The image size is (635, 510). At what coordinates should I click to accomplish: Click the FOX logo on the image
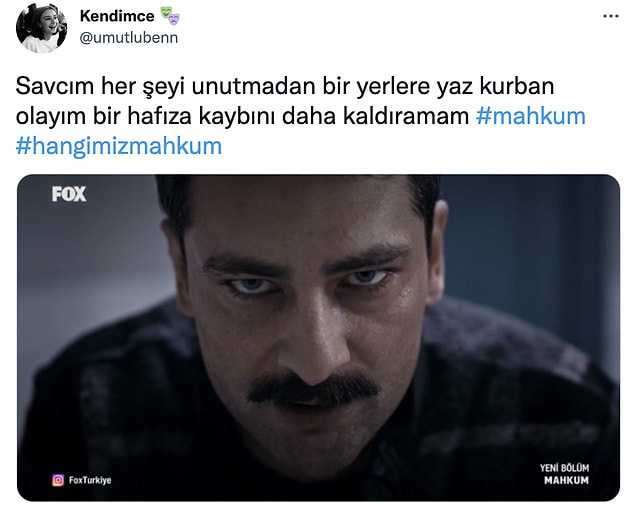[69, 194]
